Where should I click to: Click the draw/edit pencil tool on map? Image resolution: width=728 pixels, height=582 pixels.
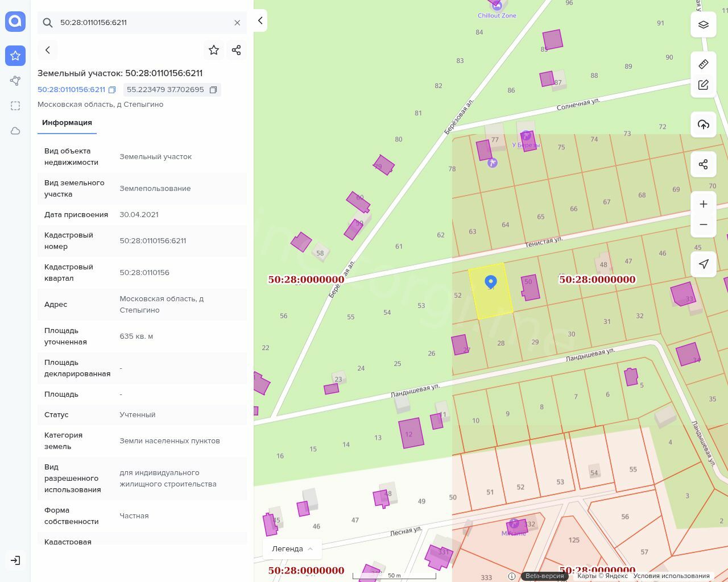pos(704,85)
